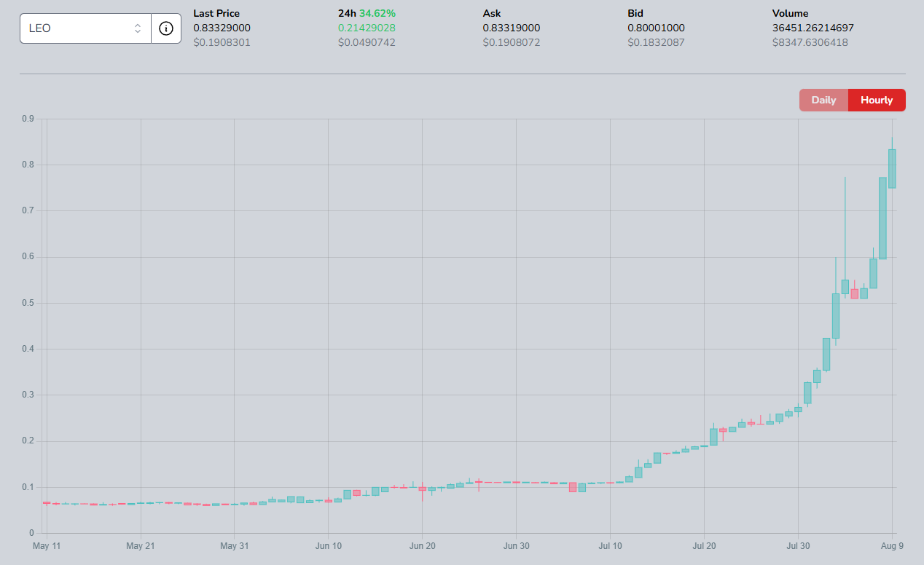Click the Jun 10 x-axis label
Screen dimensions: 924x565
328,545
